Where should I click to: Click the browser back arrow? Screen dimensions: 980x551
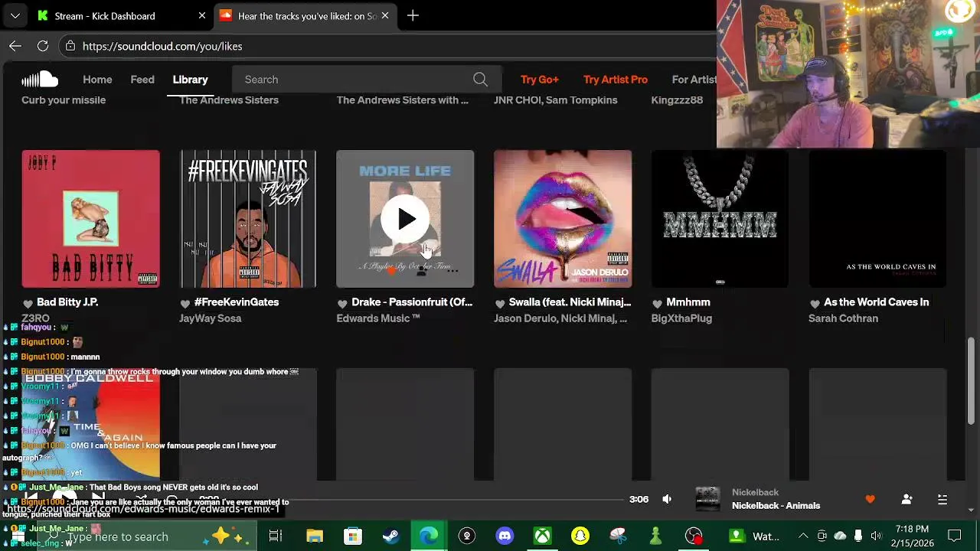point(15,46)
